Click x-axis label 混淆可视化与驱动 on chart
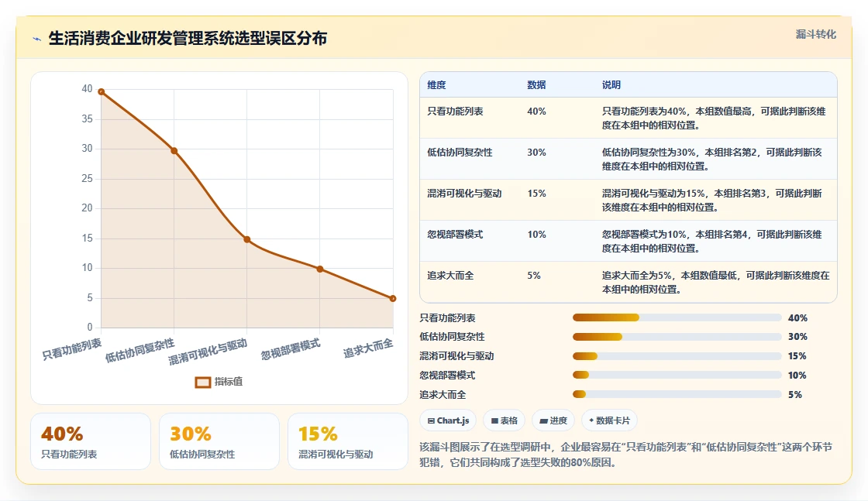The height and width of the screenshot is (501, 868). click(x=208, y=352)
